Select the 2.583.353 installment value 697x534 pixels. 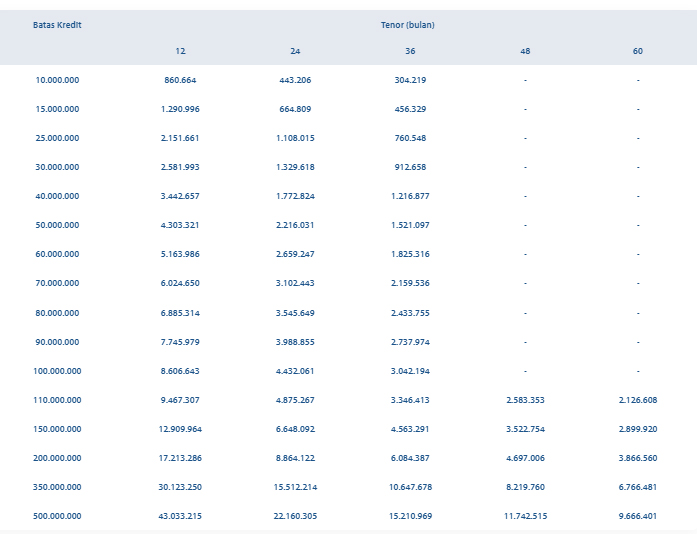525,400
